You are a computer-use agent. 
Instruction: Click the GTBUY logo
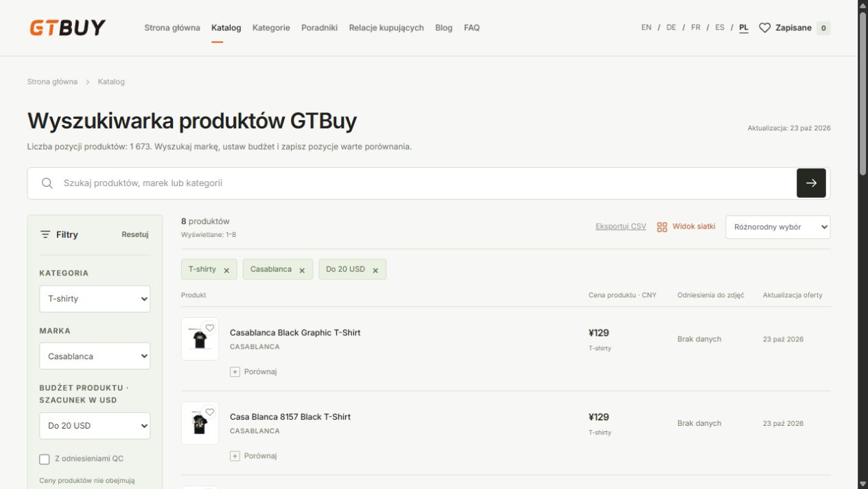pyautogui.click(x=67, y=27)
